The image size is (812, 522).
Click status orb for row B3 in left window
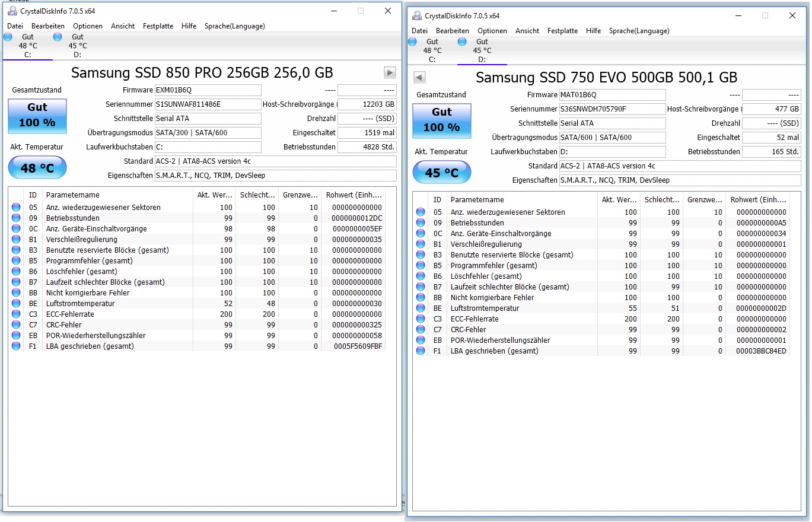16,250
